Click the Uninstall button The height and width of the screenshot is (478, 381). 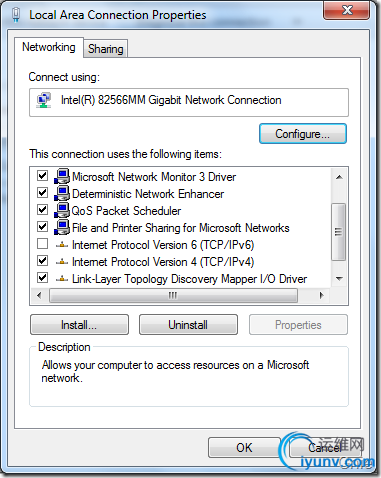pos(188,325)
